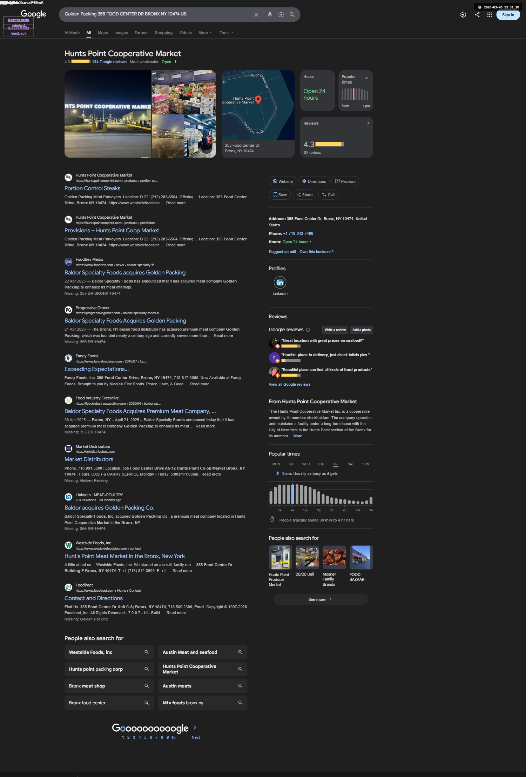Open 134 Google reviews link
This screenshot has width=532, height=777.
click(109, 62)
